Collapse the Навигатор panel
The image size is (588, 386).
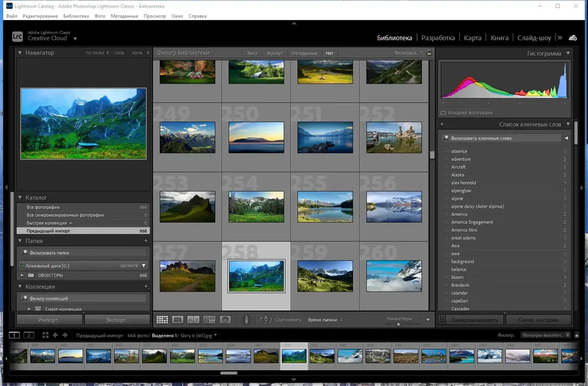[21, 53]
